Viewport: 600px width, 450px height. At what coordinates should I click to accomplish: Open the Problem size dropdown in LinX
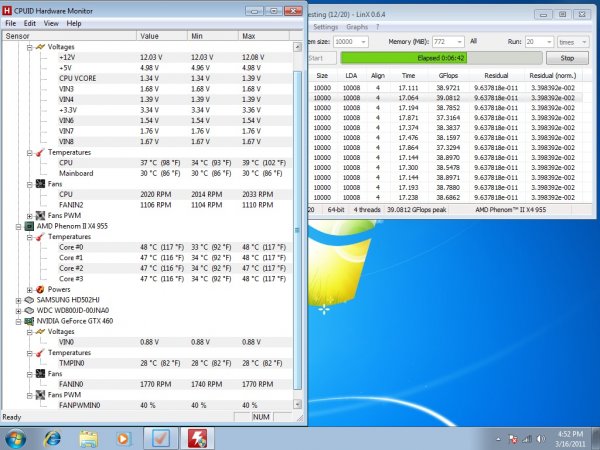point(363,42)
